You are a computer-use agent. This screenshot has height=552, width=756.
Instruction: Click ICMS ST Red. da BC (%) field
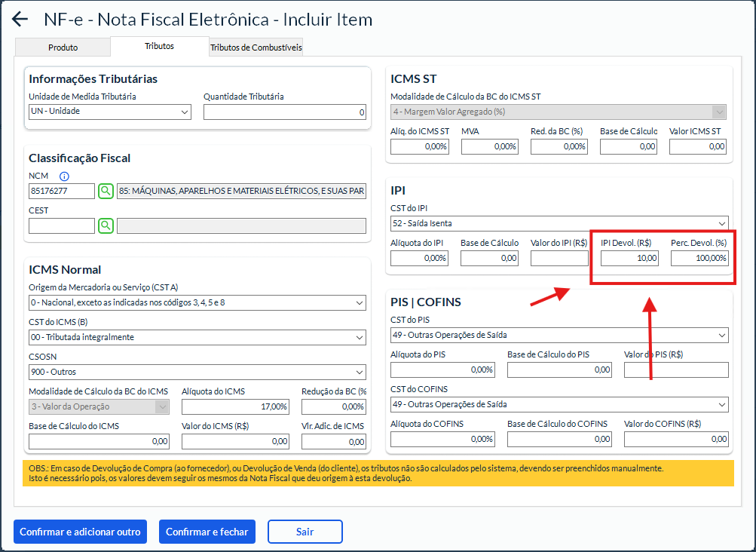point(559,147)
